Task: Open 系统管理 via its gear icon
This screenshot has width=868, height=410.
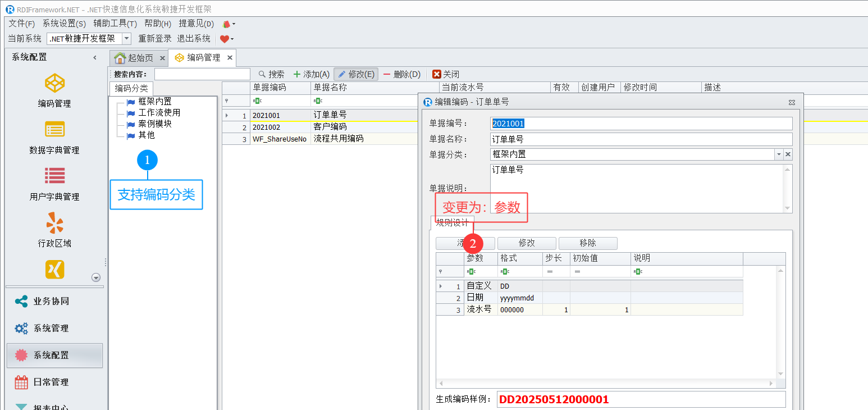Action: 21,328
